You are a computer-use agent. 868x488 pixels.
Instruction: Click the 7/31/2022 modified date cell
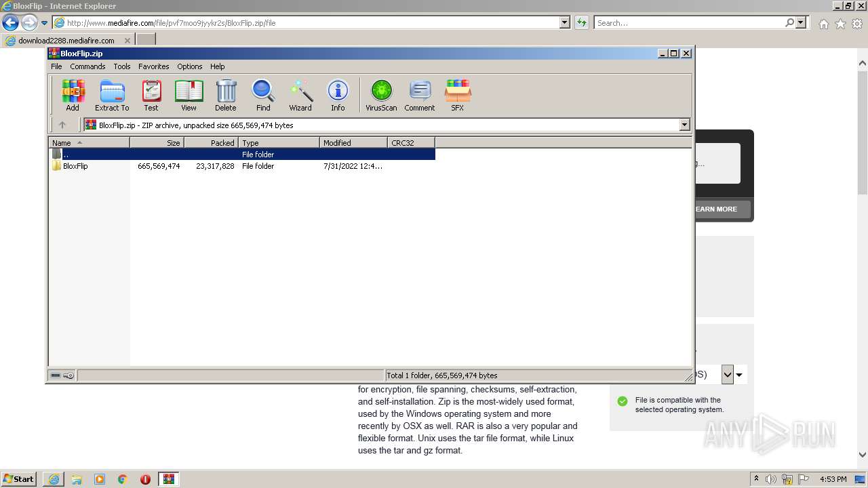point(353,166)
